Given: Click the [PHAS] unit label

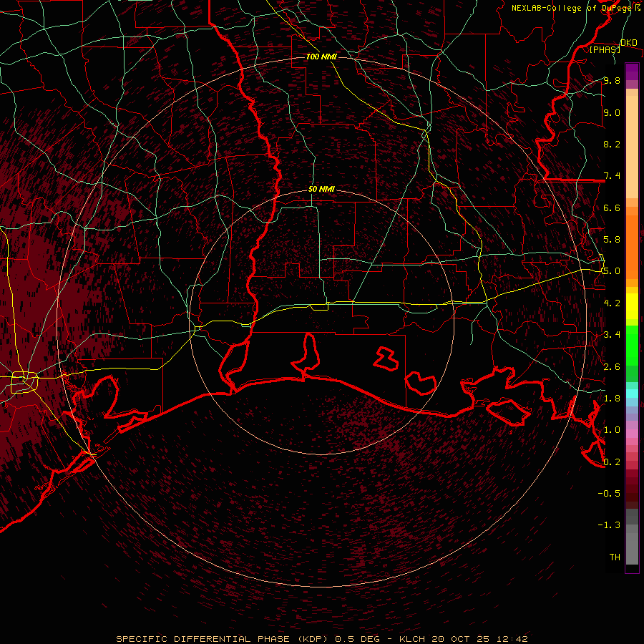Looking at the screenshot, I should pos(605,49).
